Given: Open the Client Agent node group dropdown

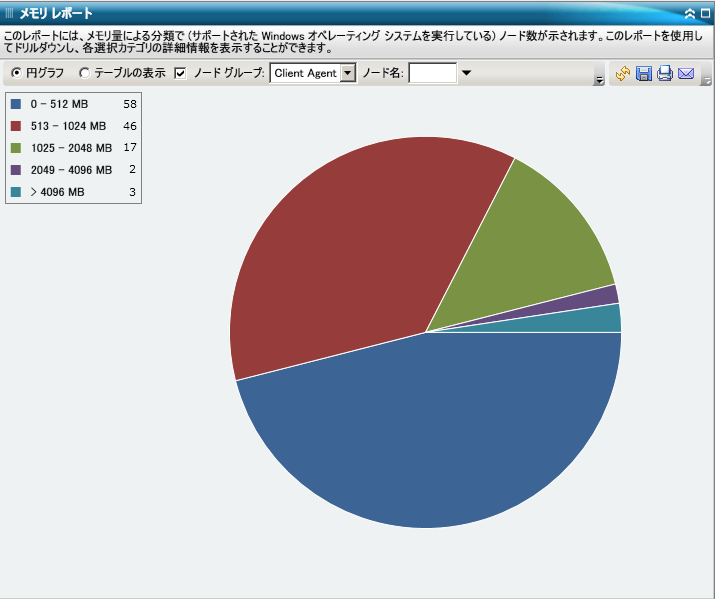Looking at the screenshot, I should (x=348, y=73).
